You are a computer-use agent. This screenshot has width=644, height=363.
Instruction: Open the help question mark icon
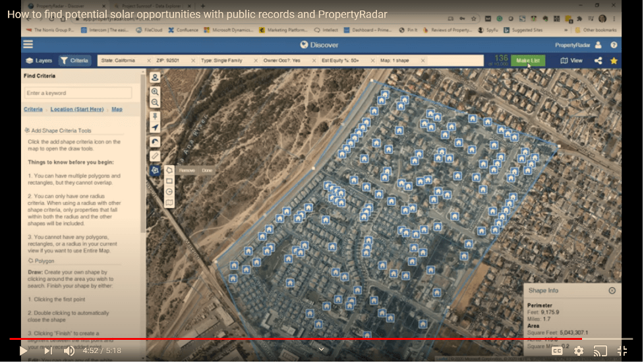(614, 45)
